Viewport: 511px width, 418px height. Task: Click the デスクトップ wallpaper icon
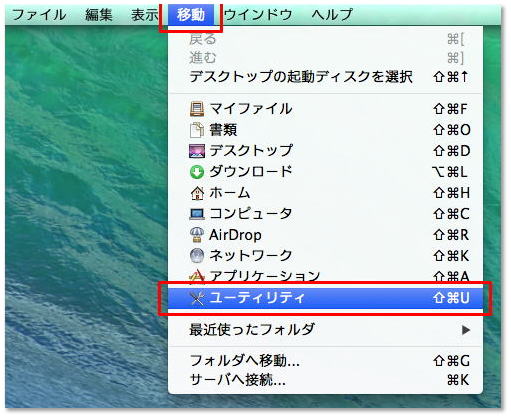pyautogui.click(x=197, y=151)
